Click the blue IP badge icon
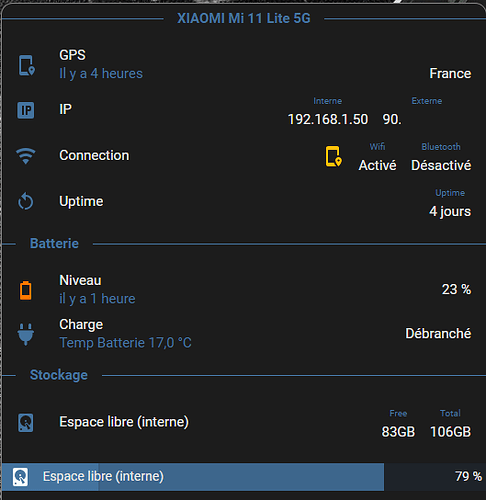486x500 pixels. point(26,110)
